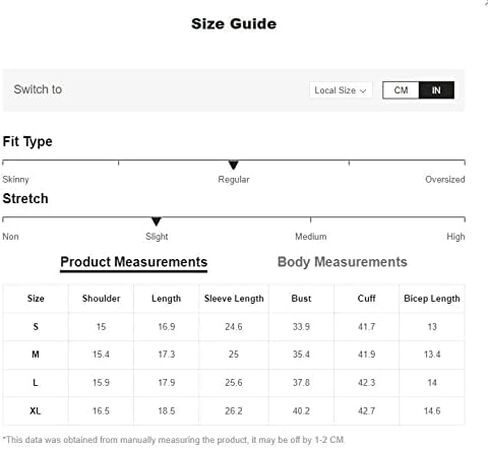The height and width of the screenshot is (449, 488).
Task: Open the Local Size dropdown
Action: [x=340, y=90]
